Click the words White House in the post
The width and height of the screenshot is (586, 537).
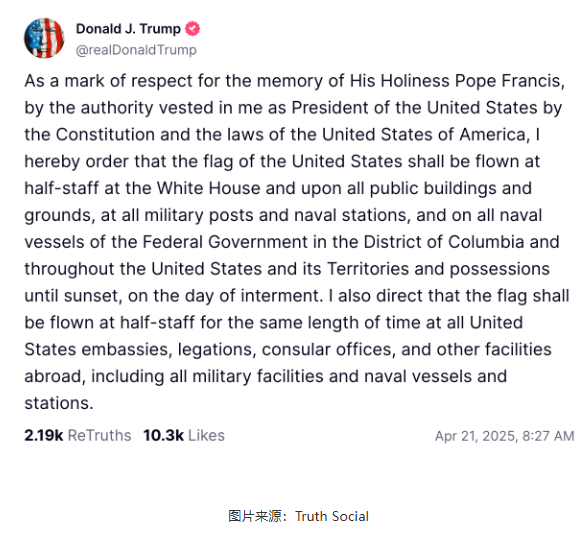(x=208, y=188)
